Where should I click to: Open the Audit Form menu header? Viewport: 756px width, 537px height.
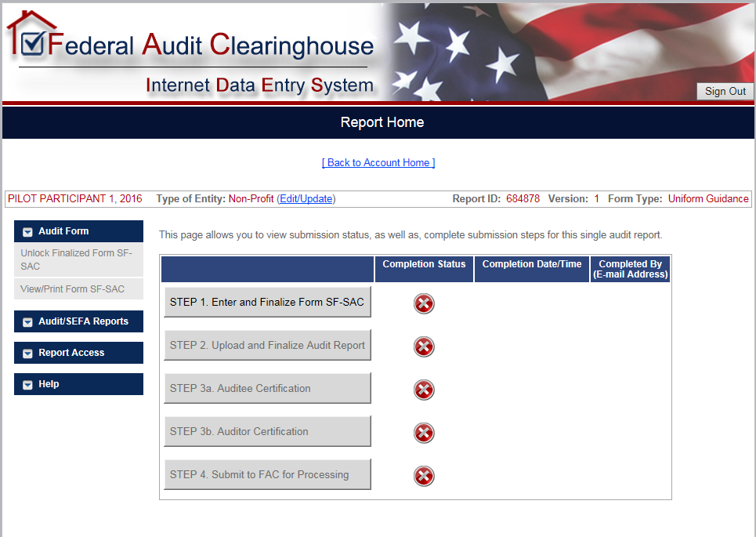(x=78, y=231)
